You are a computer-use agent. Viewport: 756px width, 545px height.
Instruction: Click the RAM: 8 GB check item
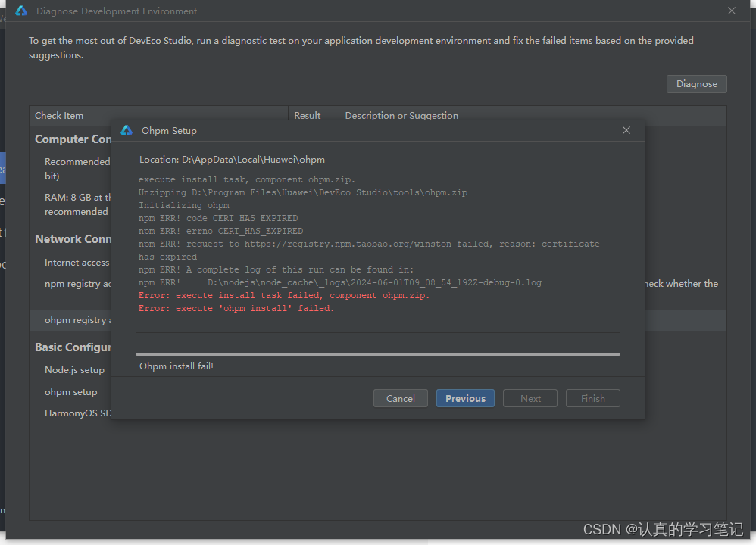point(77,204)
